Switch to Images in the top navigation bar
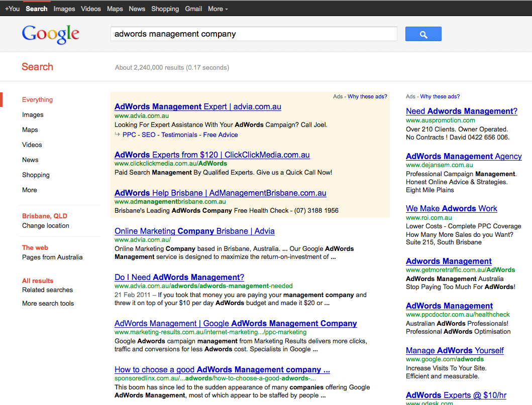Image resolution: width=532 pixels, height=405 pixels. (x=64, y=9)
